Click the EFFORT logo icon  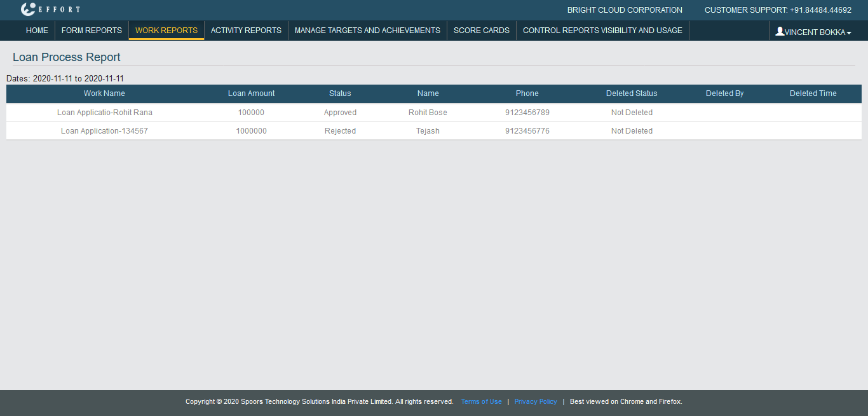pos(28,10)
